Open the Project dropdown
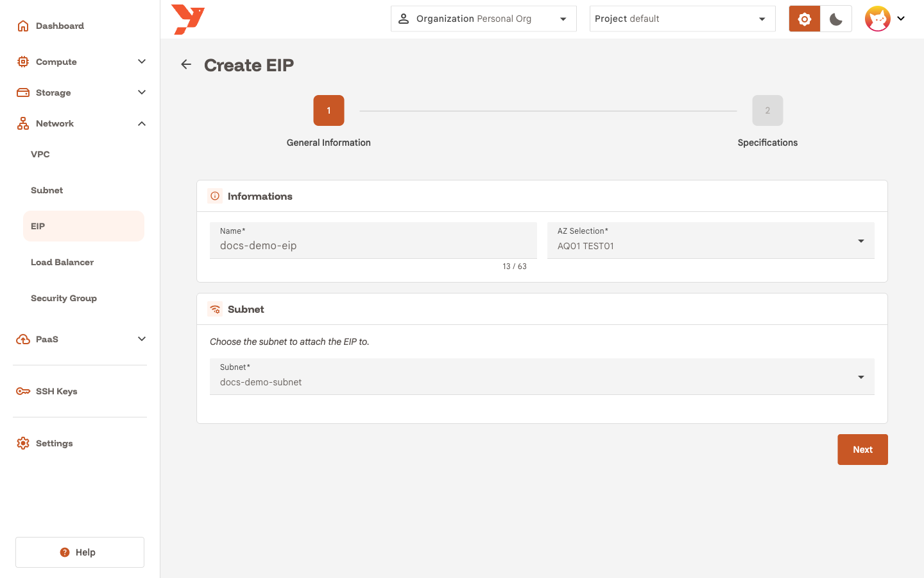This screenshot has width=924, height=578. click(x=683, y=19)
